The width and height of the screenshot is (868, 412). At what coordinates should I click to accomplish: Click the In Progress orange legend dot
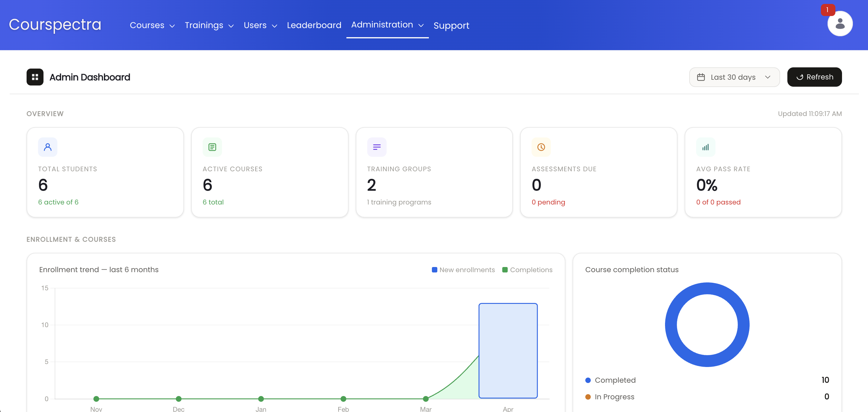[x=588, y=397]
